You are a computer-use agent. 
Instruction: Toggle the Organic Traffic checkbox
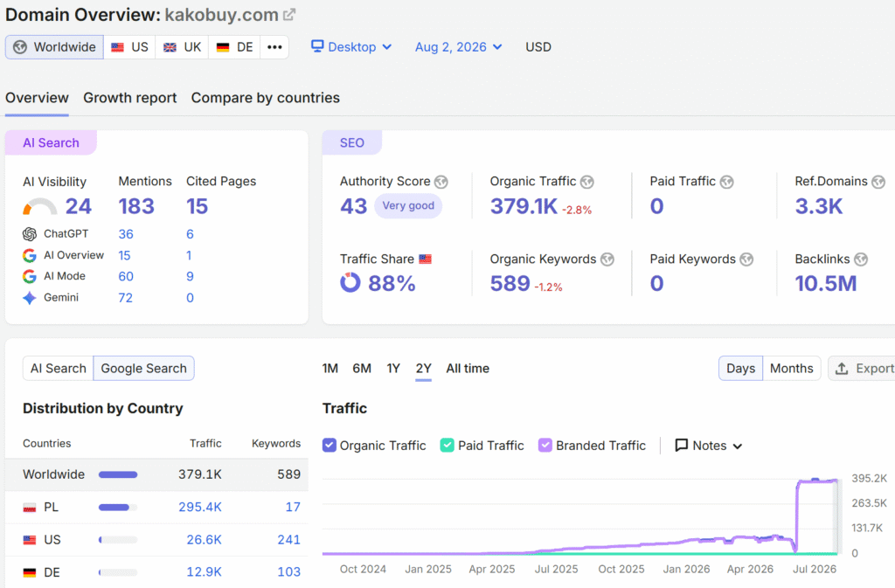click(x=330, y=446)
